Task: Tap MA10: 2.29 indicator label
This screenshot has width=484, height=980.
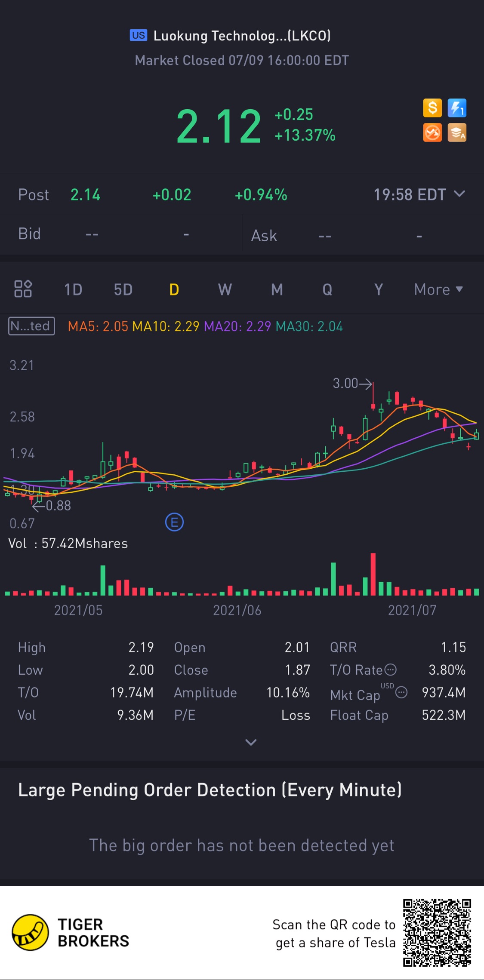Action: pyautogui.click(x=166, y=326)
